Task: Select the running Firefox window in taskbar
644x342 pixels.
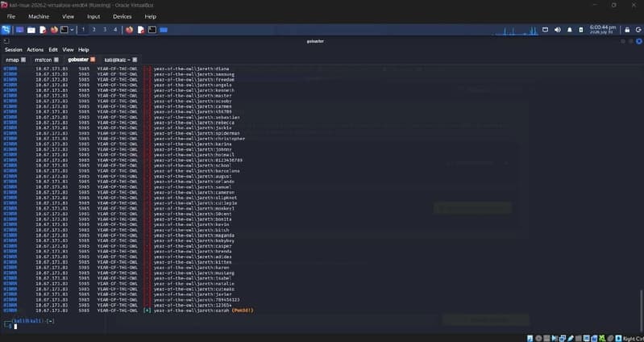Action: 130,30
